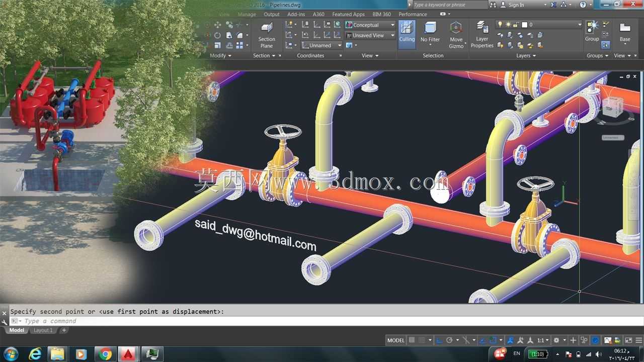Viewport: 644px width, 362px height.
Task: Expand the Modify panel
Action: tap(220, 55)
